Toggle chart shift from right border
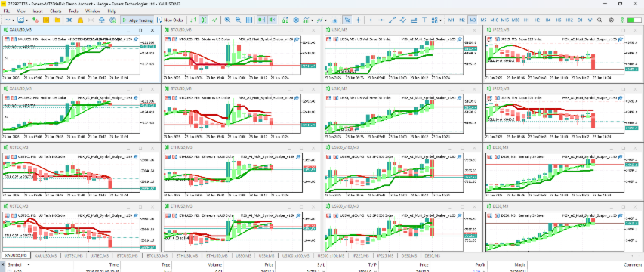This screenshot has width=644, height=272. [x=272, y=20]
